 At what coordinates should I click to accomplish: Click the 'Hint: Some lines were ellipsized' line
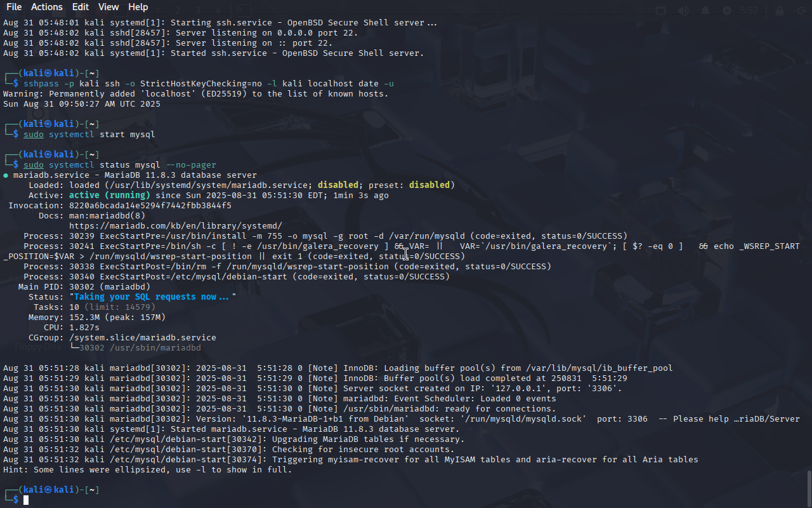[x=148, y=470]
